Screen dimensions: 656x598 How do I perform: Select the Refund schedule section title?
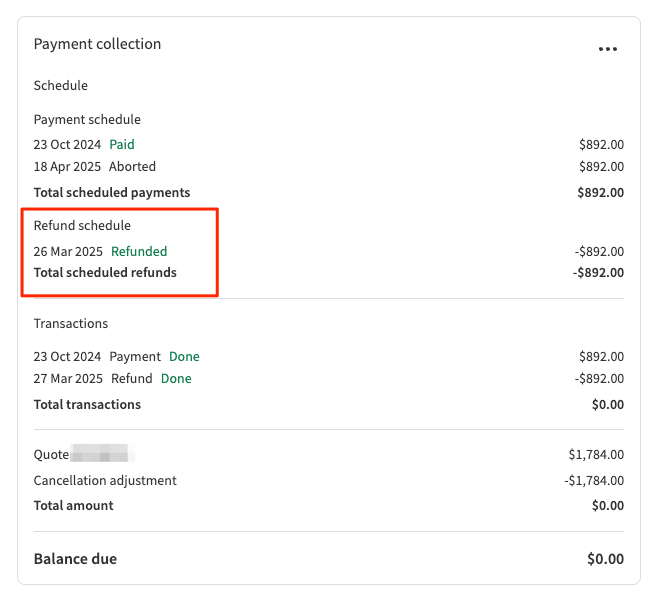82,225
